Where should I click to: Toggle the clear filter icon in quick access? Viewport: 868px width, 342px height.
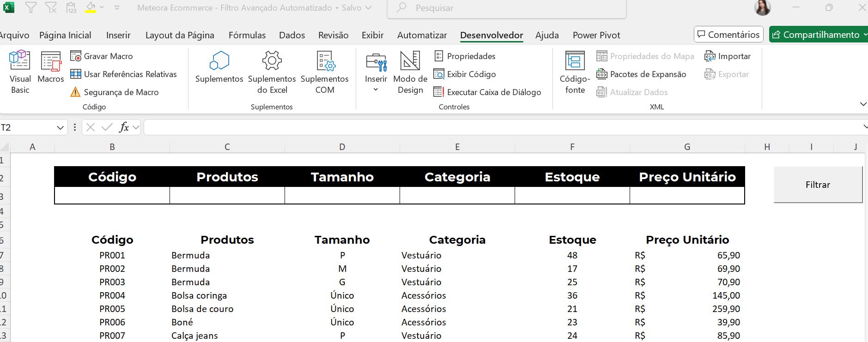(51, 8)
